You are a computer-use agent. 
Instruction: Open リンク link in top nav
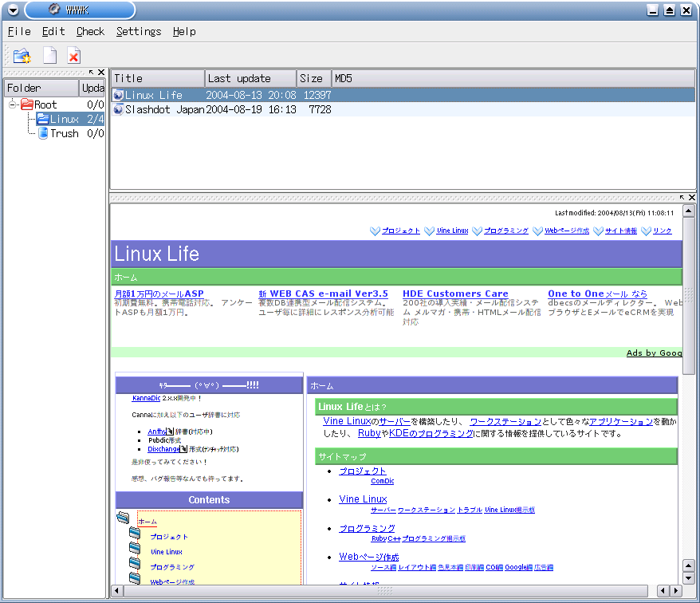(x=662, y=231)
